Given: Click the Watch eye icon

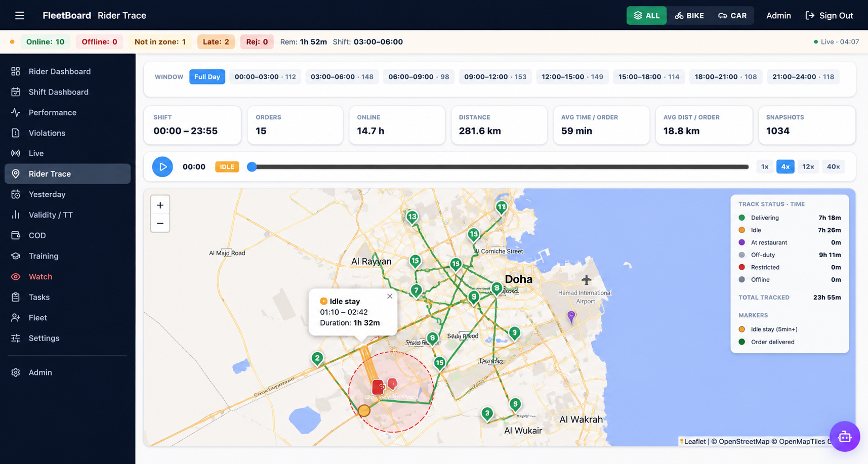Looking at the screenshot, I should [16, 277].
